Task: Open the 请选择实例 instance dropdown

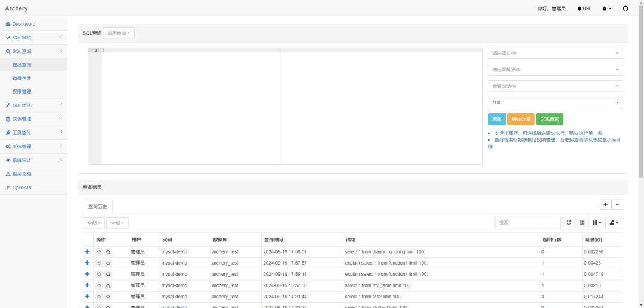Action: click(555, 54)
